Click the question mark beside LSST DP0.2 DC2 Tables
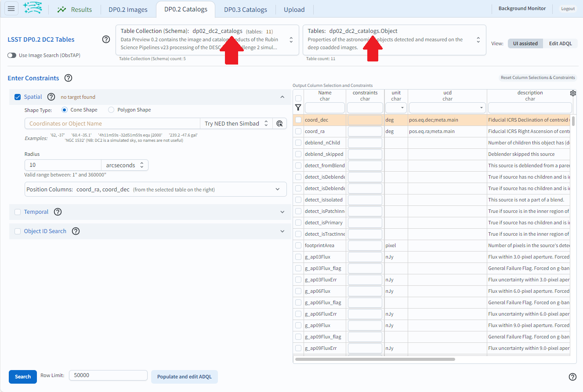The width and height of the screenshot is (583, 392). click(x=106, y=39)
